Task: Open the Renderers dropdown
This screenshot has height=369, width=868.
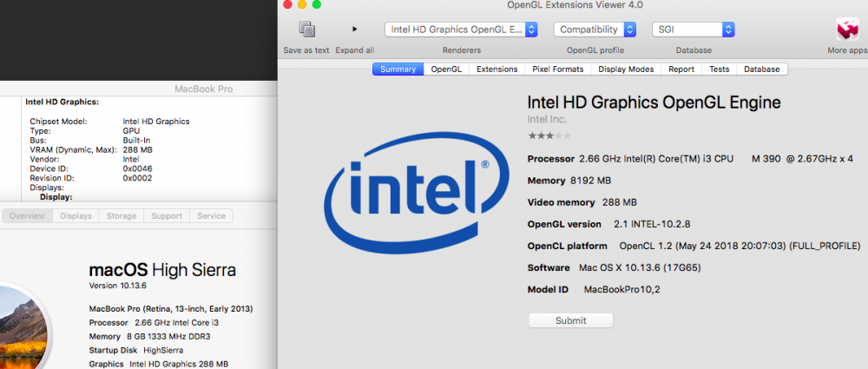Action: click(x=461, y=30)
